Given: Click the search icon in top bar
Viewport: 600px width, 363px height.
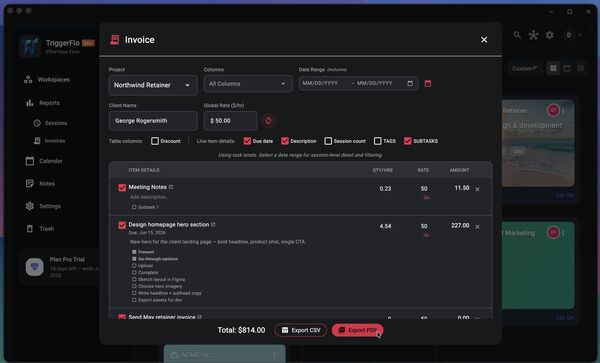Looking at the screenshot, I should (517, 35).
